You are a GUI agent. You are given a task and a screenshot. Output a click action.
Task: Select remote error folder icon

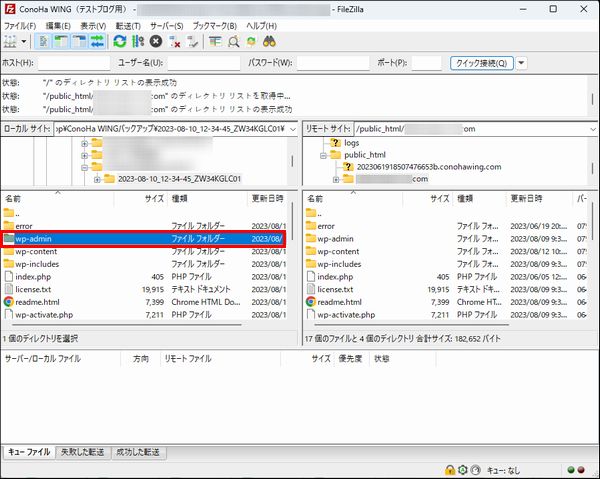(x=311, y=226)
